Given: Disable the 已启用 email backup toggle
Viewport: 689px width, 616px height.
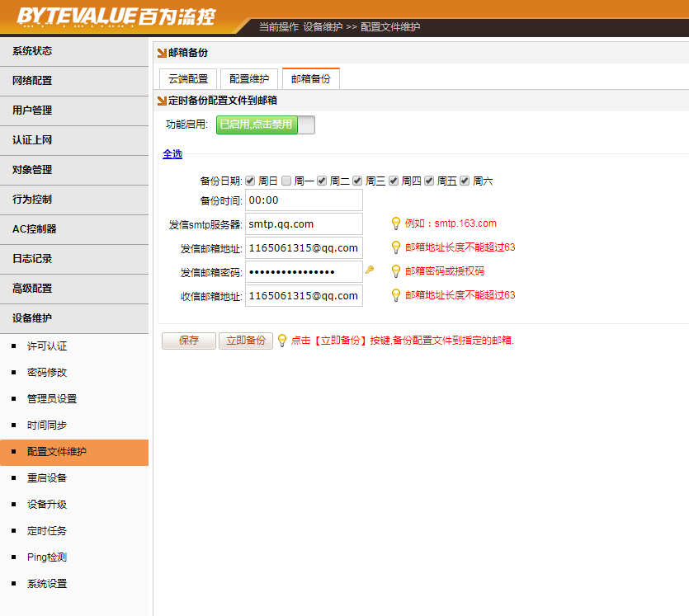Looking at the screenshot, I should (x=265, y=125).
